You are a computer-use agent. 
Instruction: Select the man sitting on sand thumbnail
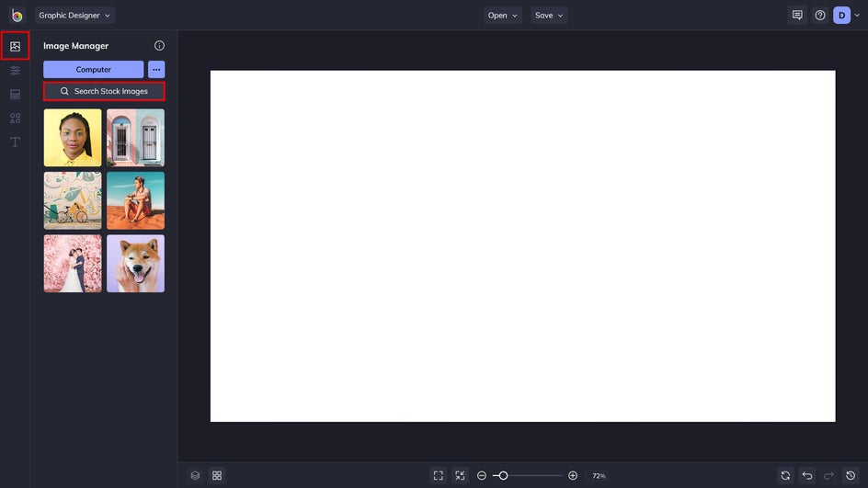tap(136, 200)
